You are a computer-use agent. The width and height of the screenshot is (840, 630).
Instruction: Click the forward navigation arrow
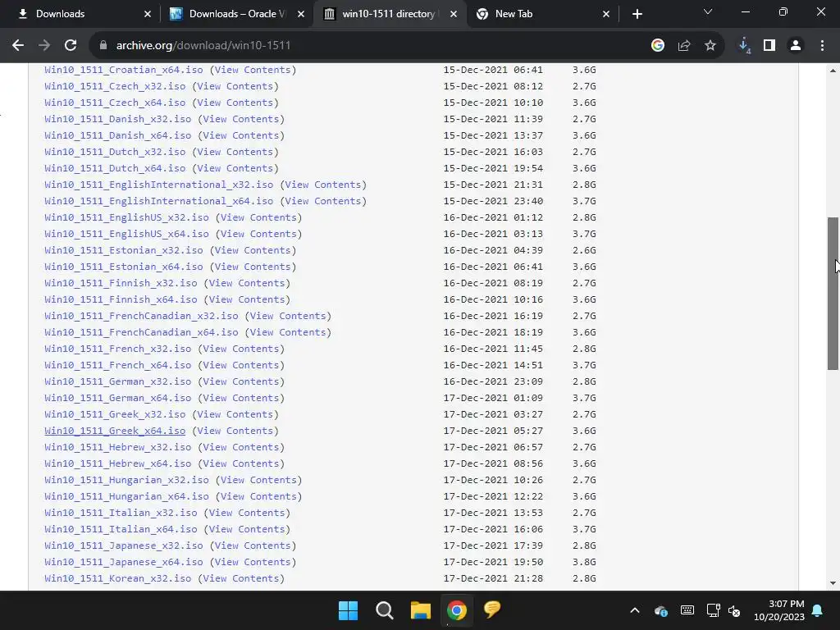(44, 46)
